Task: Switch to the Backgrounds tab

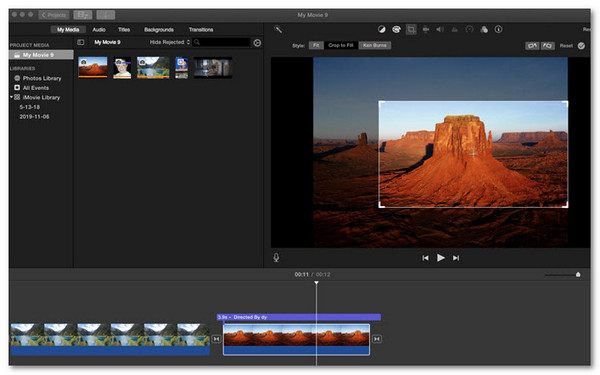Action: pos(159,29)
